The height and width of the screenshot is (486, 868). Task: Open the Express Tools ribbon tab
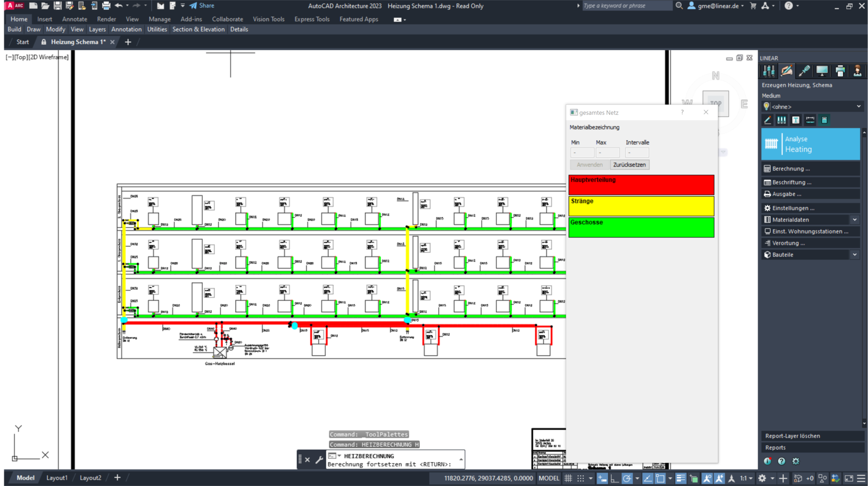[x=312, y=19]
